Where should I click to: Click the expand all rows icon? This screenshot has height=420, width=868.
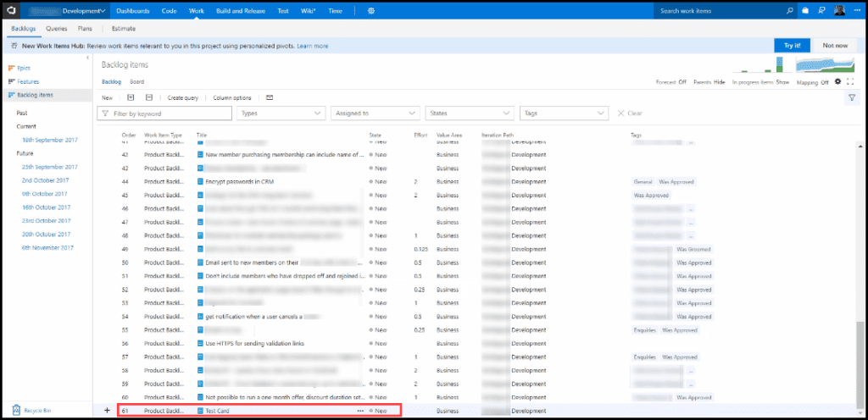[x=131, y=97]
